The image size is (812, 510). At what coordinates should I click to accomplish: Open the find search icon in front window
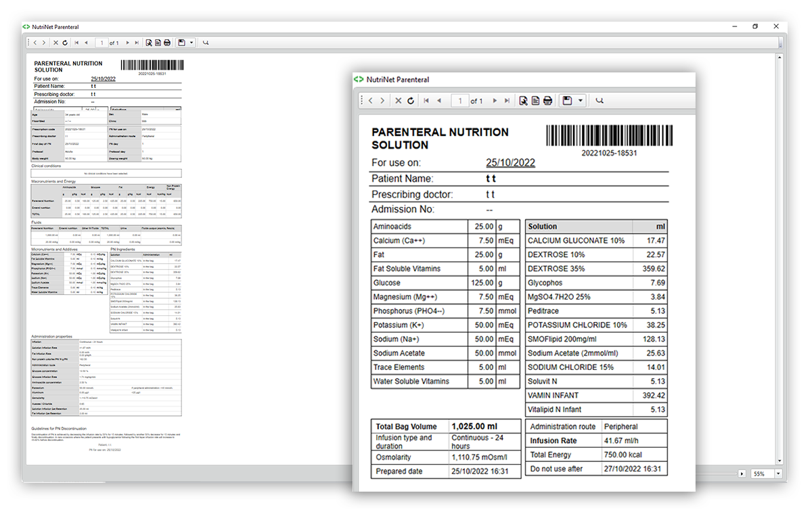pos(600,101)
